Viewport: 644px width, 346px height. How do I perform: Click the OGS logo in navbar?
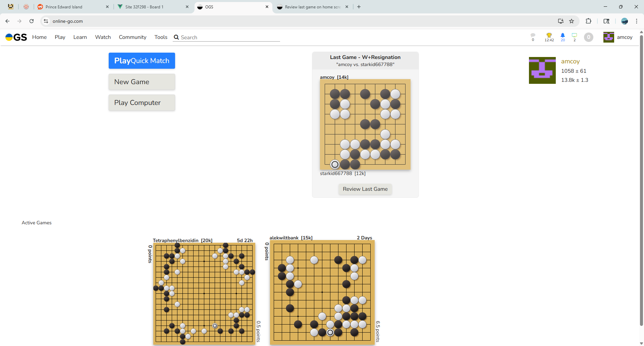coord(16,37)
